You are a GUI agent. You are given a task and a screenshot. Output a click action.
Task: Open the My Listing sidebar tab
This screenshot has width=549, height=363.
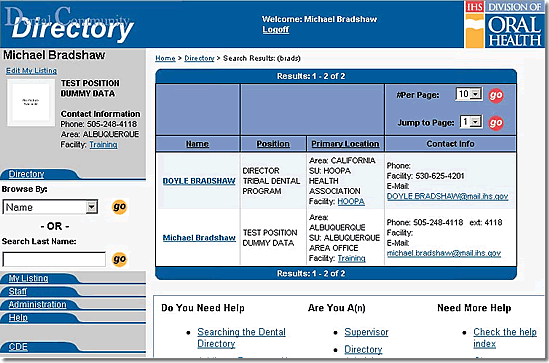click(28, 278)
